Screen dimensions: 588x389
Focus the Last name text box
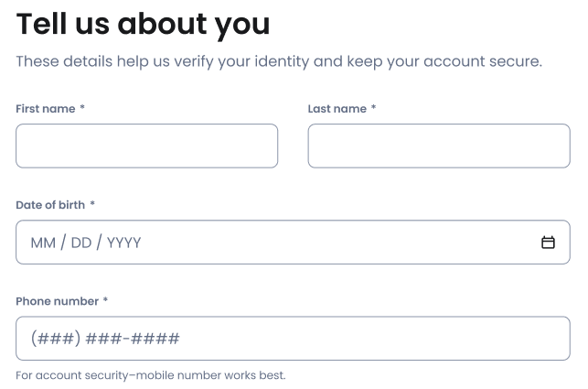[x=438, y=146]
